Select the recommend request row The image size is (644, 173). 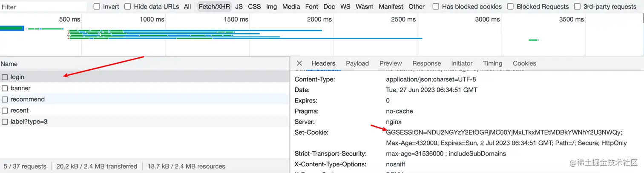click(28, 99)
